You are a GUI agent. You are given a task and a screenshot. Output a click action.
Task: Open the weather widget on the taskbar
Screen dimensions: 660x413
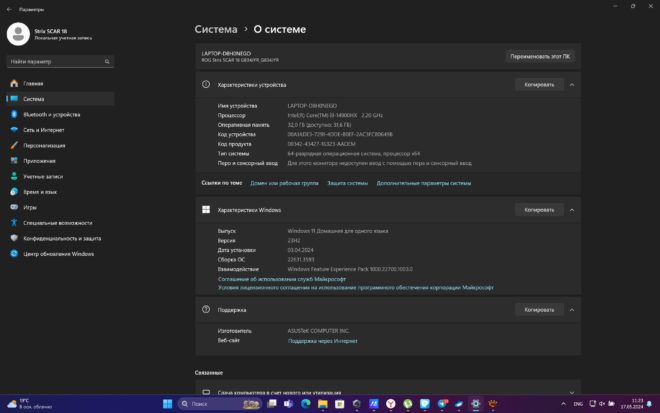(x=29, y=404)
